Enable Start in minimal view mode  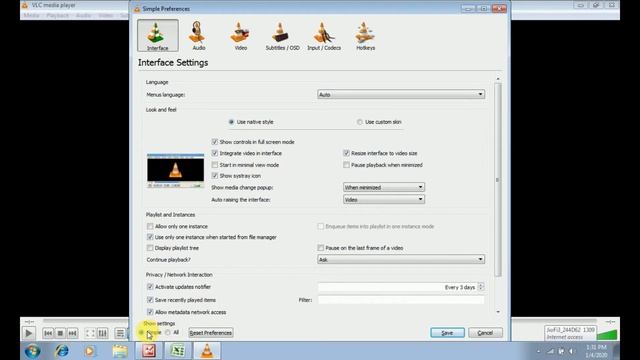pyautogui.click(x=245, y=165)
